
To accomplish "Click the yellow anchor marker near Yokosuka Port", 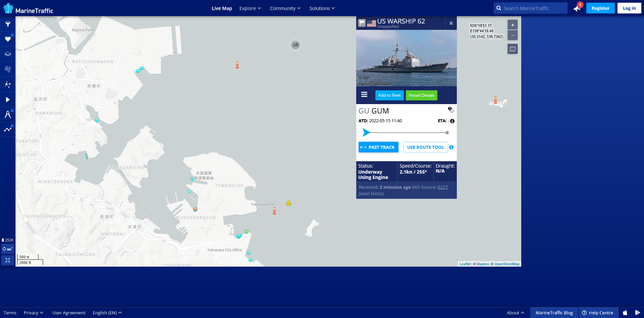I will [x=289, y=203].
